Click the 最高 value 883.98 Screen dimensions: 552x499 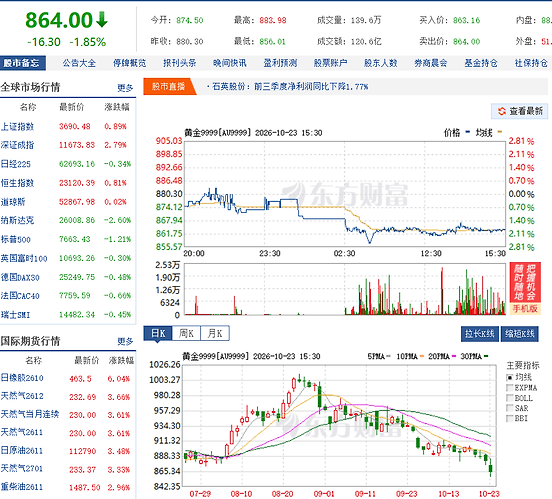click(273, 20)
